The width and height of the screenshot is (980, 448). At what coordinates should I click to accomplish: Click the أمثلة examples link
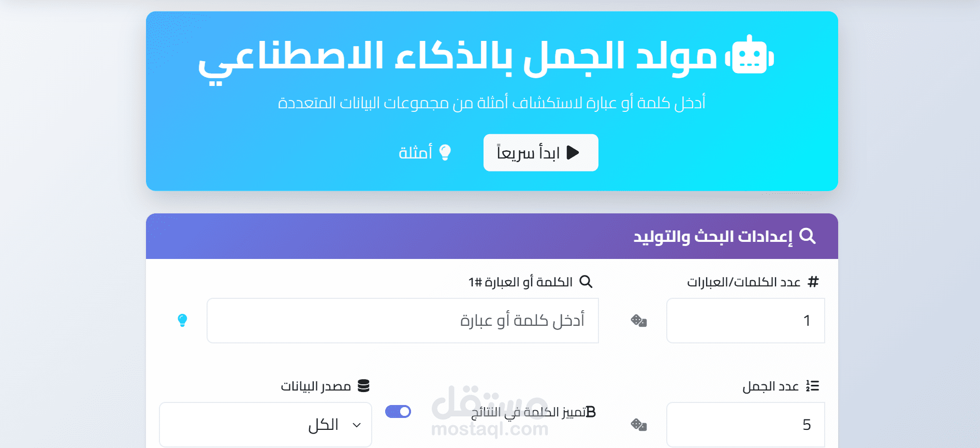coord(416,153)
